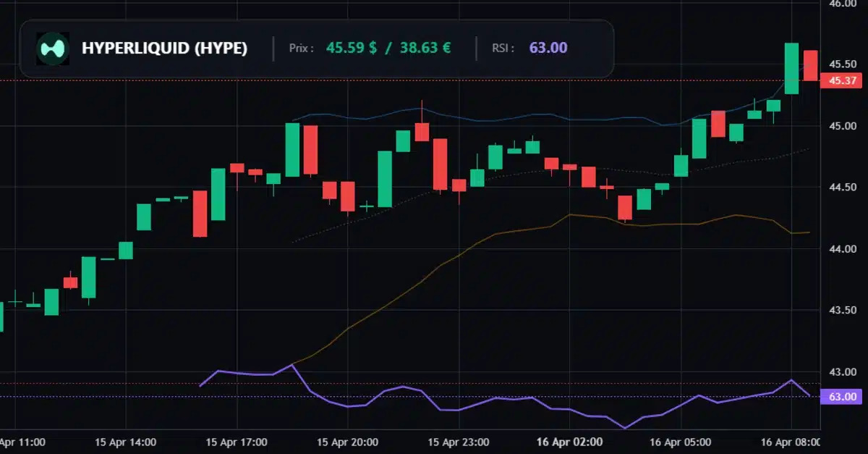Click the 15 Apr 20:00 time axis label

347,442
